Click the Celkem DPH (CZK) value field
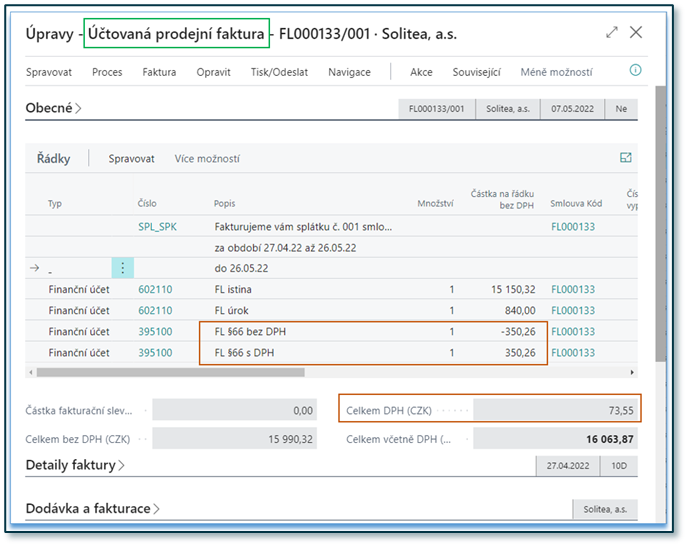The height and width of the screenshot is (546, 687). tap(555, 409)
